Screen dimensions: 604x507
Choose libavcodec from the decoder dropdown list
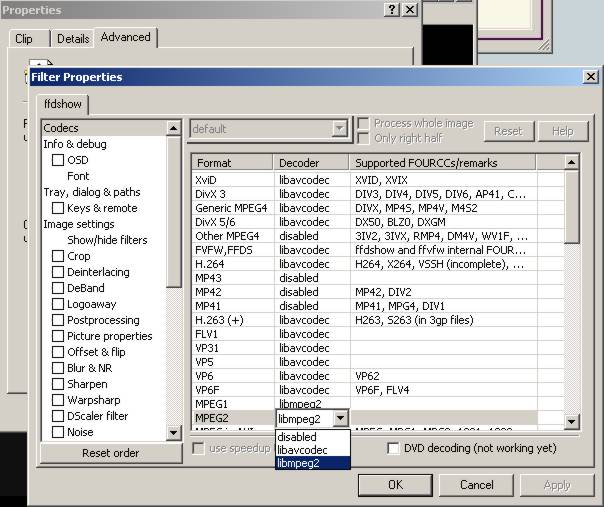(x=302, y=450)
